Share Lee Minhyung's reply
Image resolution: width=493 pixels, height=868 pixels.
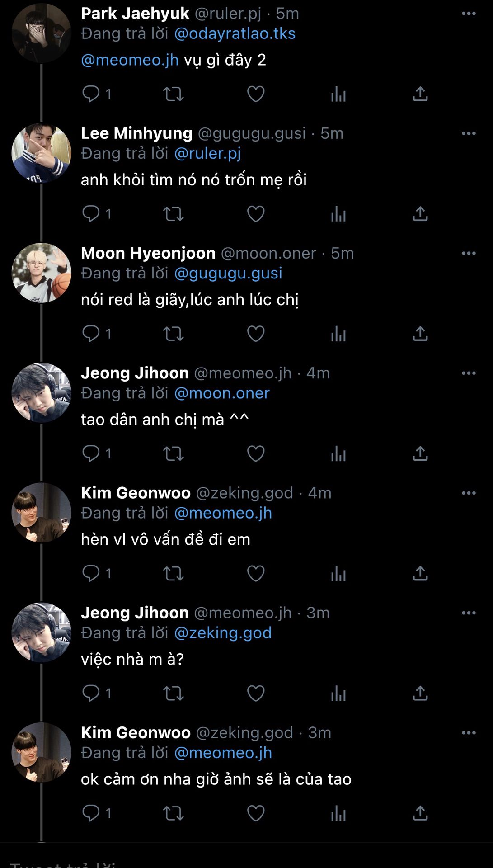tap(420, 214)
